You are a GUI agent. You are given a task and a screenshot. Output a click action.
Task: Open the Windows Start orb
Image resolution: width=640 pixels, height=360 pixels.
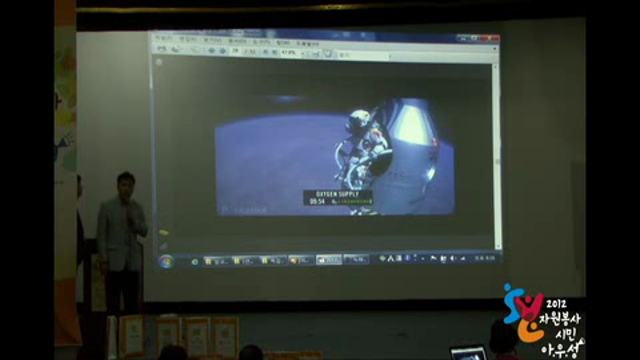(166, 262)
